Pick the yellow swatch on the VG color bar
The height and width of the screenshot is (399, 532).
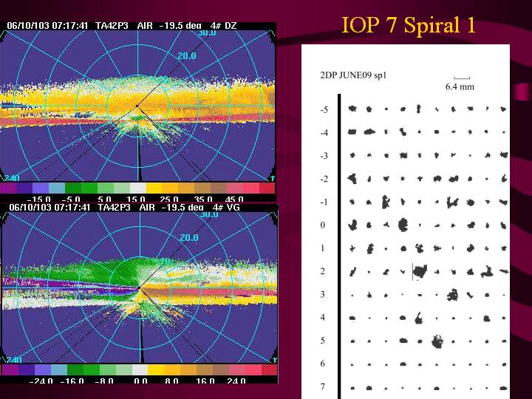tap(157, 370)
